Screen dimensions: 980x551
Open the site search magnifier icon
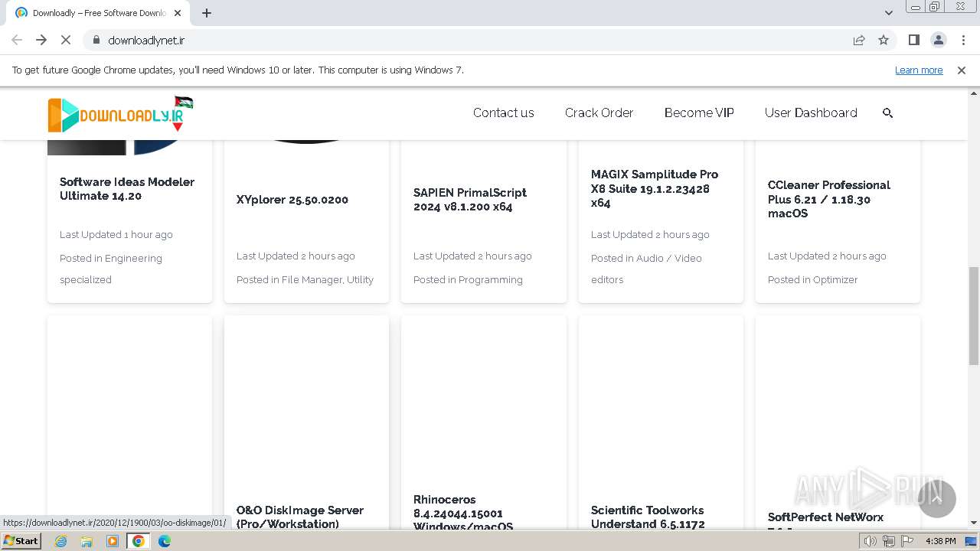[888, 113]
